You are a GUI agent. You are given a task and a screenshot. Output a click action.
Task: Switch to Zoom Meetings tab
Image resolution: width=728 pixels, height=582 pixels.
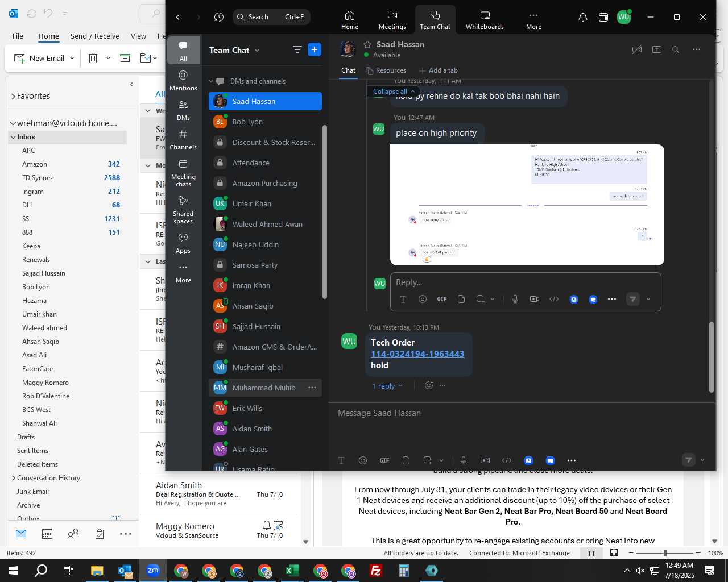392,20
